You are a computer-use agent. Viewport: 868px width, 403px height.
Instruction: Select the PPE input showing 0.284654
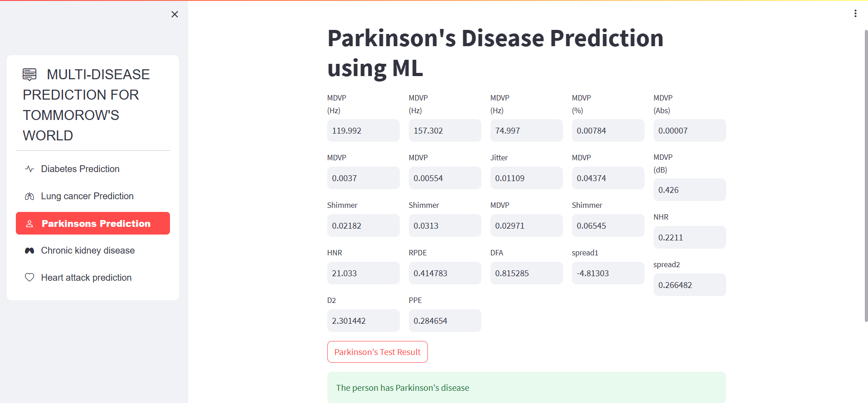[x=445, y=321]
